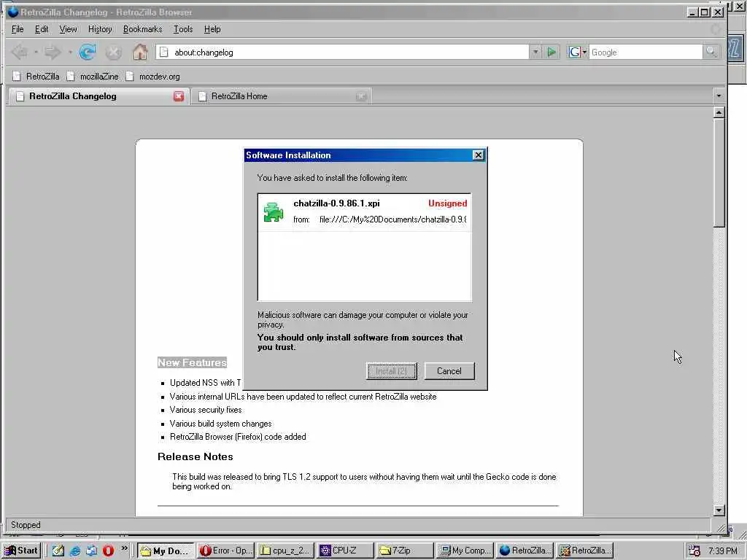Click the Google search engine icon

(575, 52)
